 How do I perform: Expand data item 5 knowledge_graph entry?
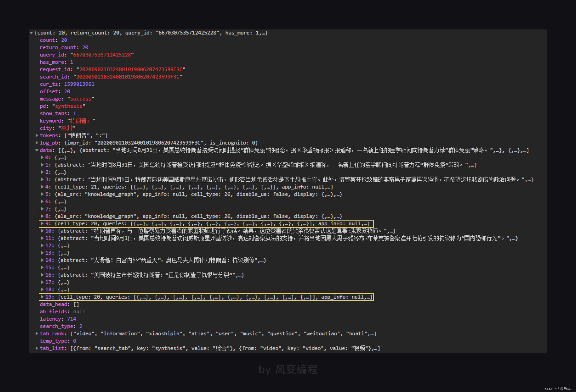click(x=42, y=194)
